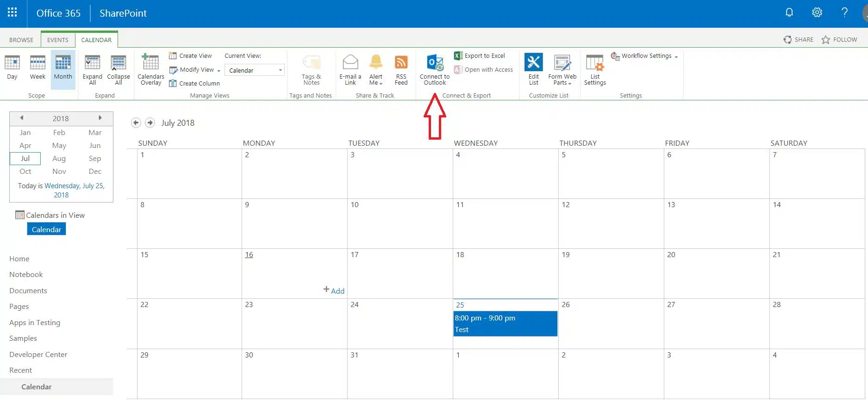Add an event on July 16
868x400 pixels.
(x=334, y=290)
